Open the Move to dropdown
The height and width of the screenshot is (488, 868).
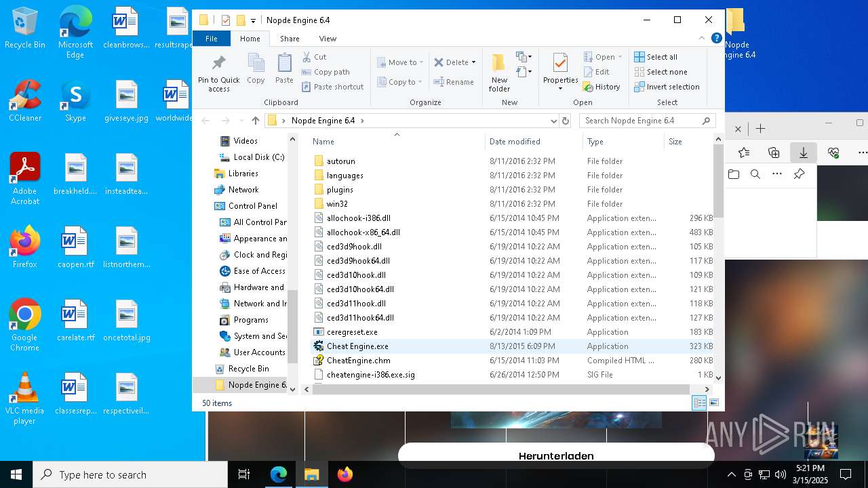[x=400, y=62]
